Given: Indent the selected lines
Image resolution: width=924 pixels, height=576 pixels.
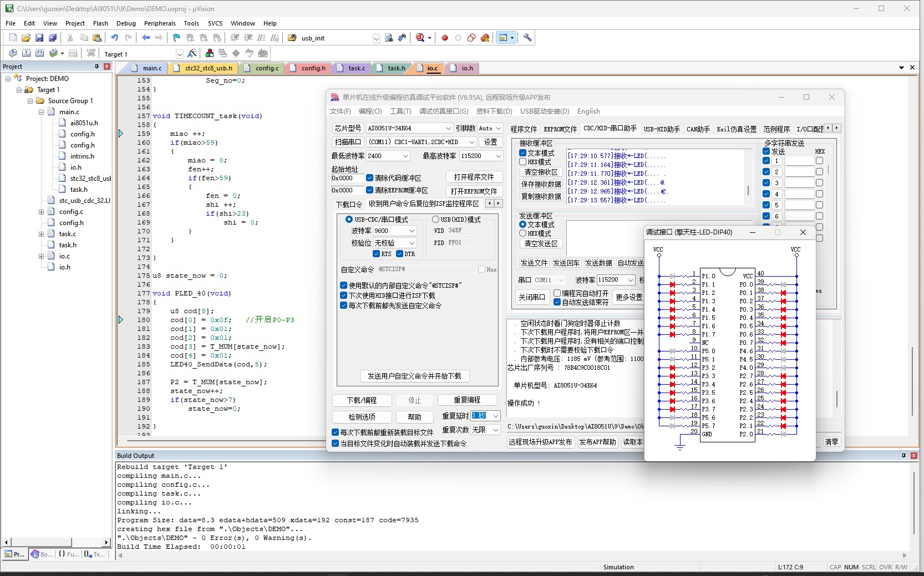Looking at the screenshot, I should click(235, 38).
